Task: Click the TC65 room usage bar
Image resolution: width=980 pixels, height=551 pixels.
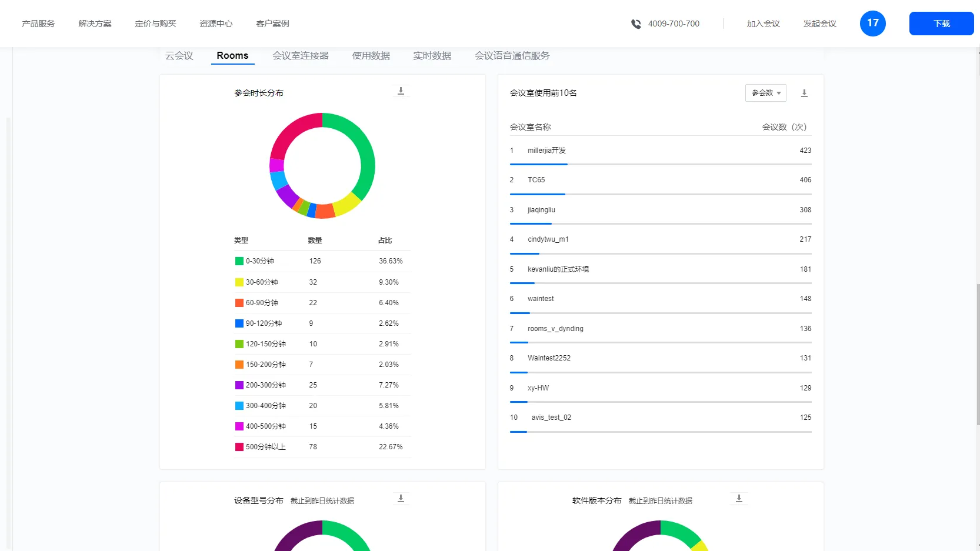Action: [x=661, y=194]
